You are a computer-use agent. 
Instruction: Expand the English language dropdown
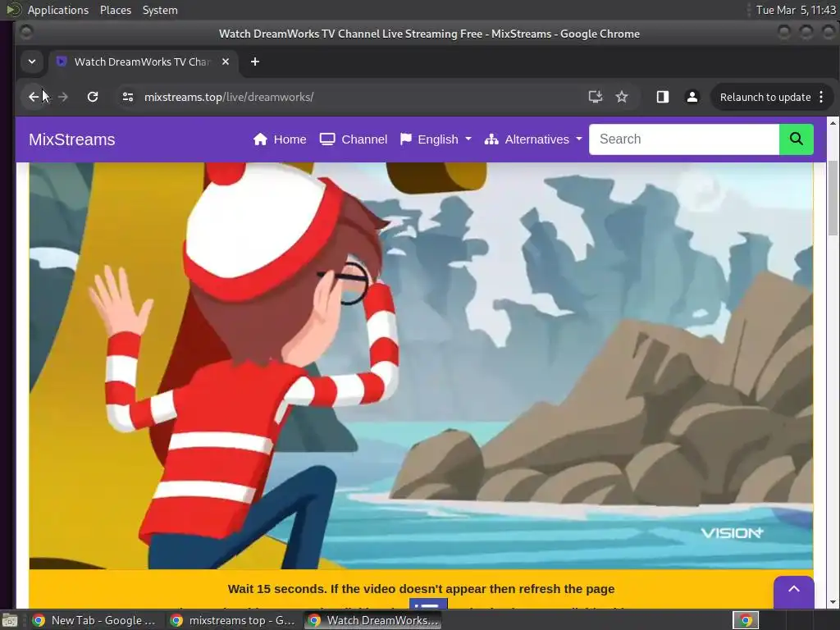click(436, 139)
